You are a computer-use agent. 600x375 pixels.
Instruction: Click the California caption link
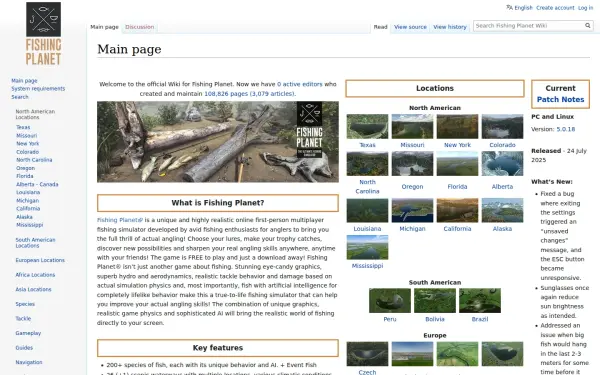coord(457,228)
